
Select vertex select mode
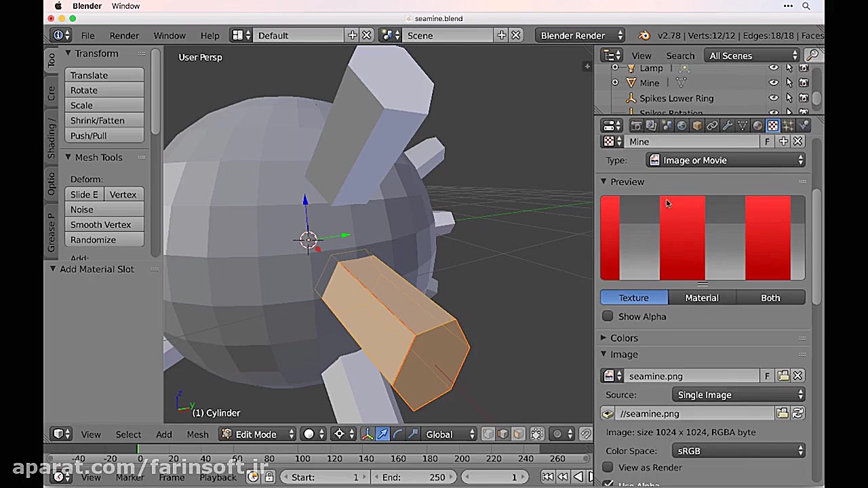pos(488,434)
